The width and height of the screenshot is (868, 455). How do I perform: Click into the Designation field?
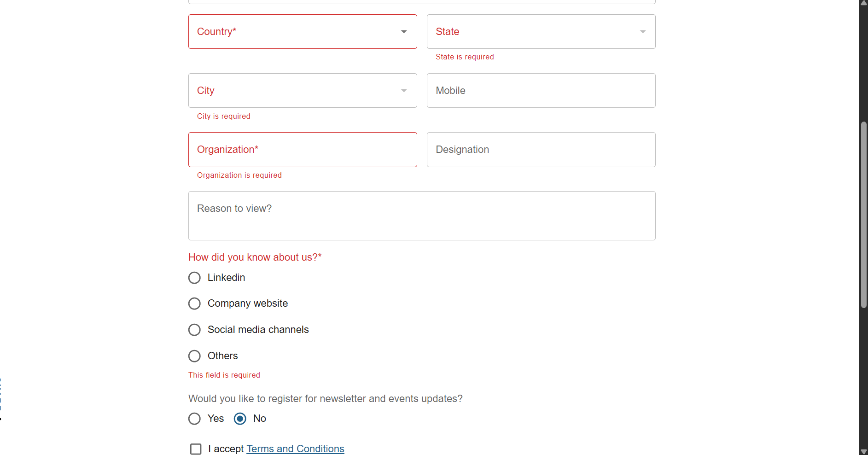coord(541,150)
